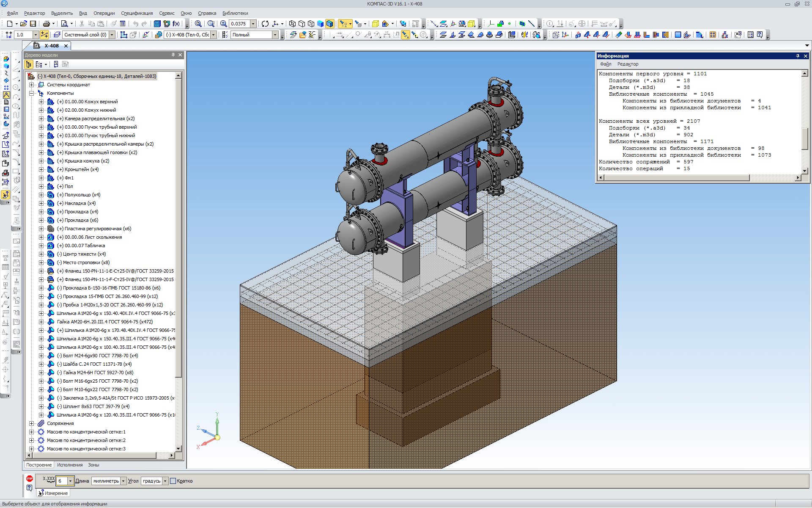Click the Measurement tool tab icon
The height and width of the screenshot is (508, 812).
pyautogui.click(x=41, y=493)
